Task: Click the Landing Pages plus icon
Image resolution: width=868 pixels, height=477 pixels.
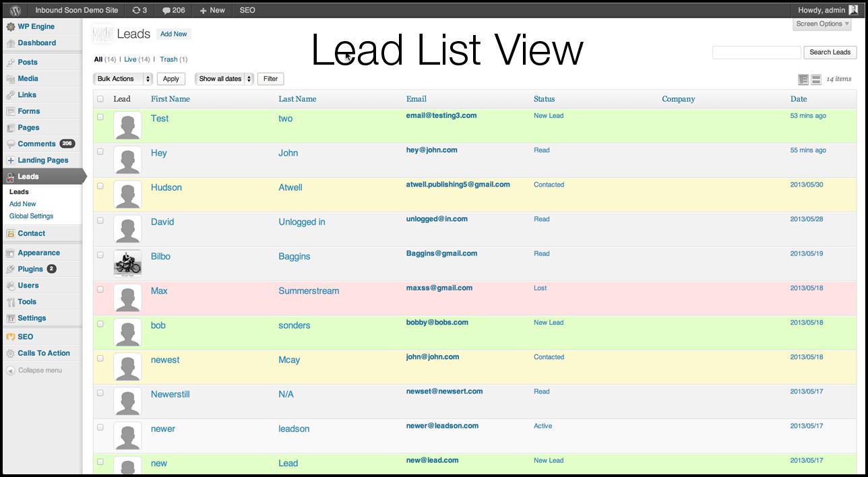Action: (x=11, y=160)
